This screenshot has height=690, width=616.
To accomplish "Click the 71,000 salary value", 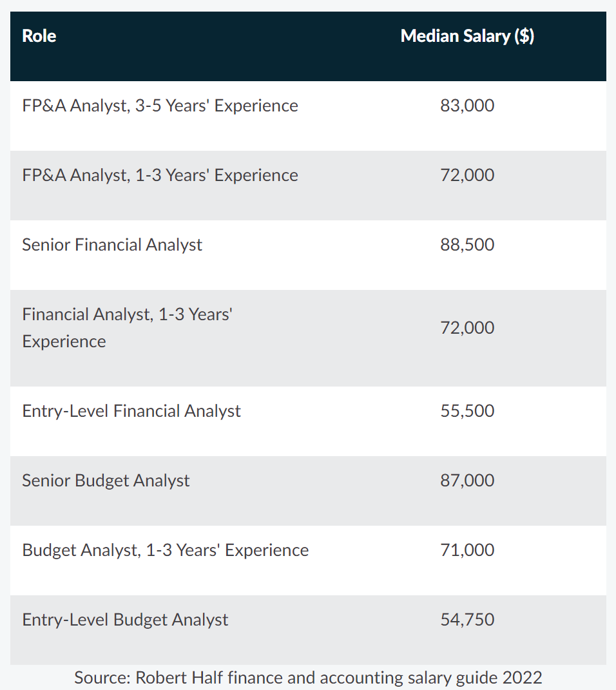I will (x=467, y=550).
